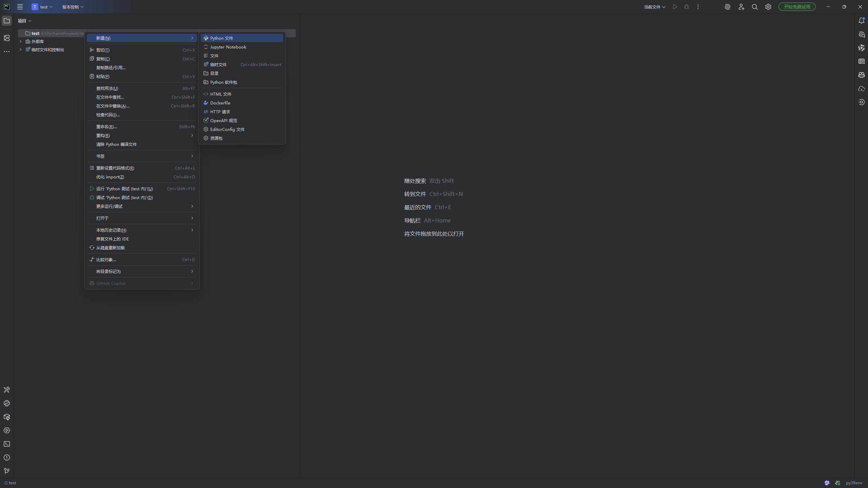Screen dimensions: 868x488
Task: Click the Search Everywhere magnifier icon
Action: point(755,7)
